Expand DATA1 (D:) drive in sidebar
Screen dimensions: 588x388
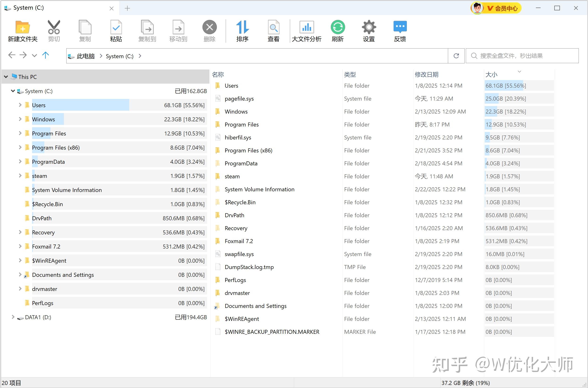(x=13, y=317)
